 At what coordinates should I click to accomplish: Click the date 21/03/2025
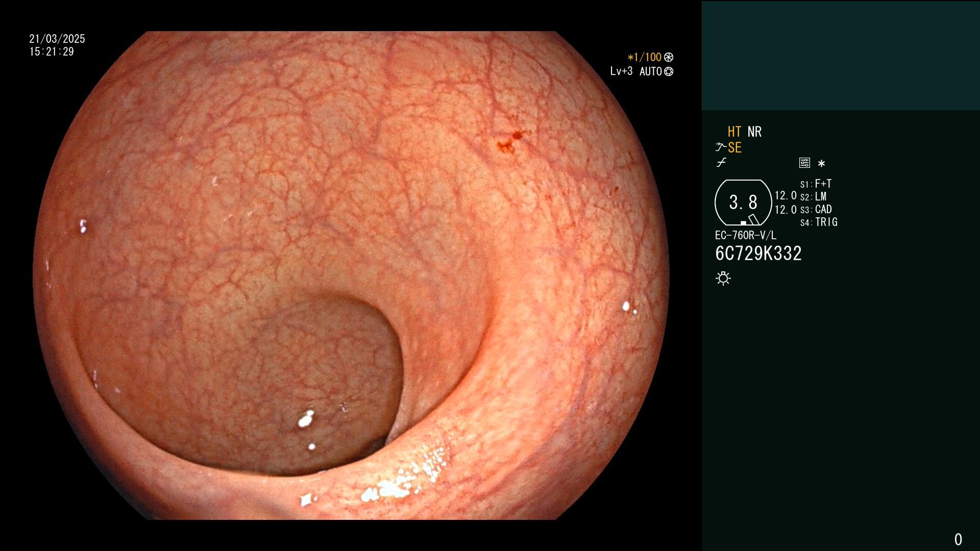[57, 39]
